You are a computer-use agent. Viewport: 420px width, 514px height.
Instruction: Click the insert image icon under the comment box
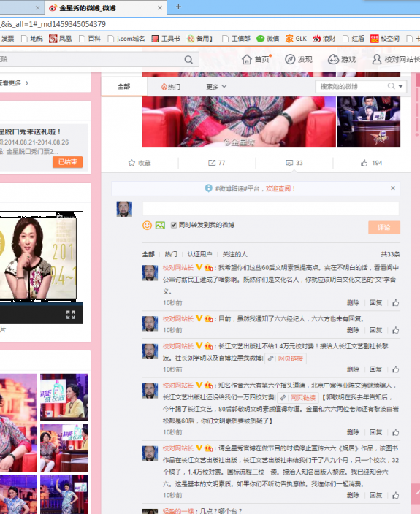tap(160, 225)
